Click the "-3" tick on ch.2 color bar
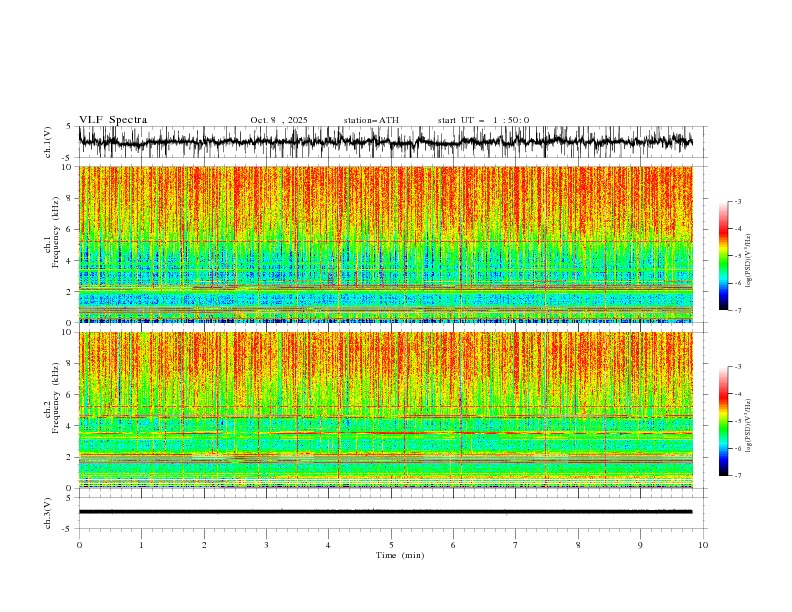The image size is (792, 612). tap(738, 367)
